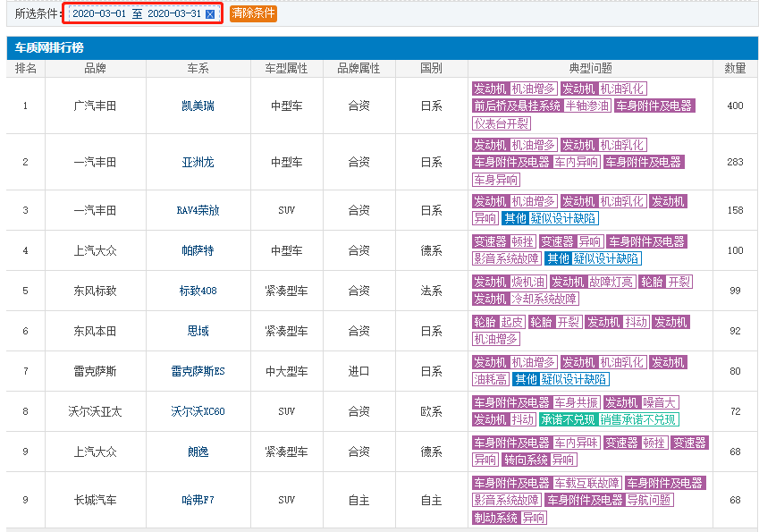
Task: Open the 亚洲龙 car series link
Action: point(198,162)
